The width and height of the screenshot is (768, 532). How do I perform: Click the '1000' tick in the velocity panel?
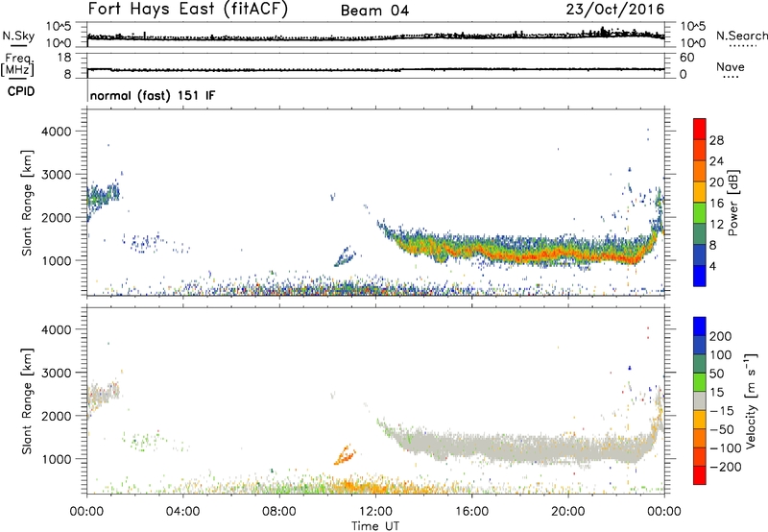pos(57,459)
